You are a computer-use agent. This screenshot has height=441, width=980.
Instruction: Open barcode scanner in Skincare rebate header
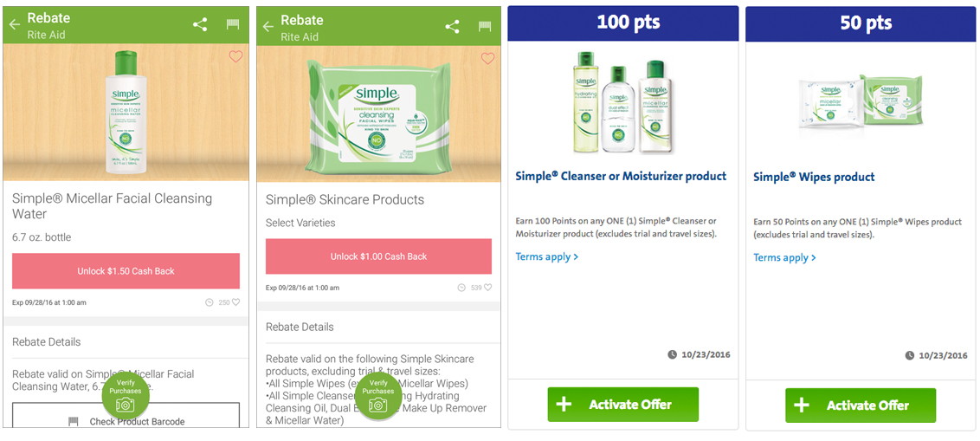tap(485, 26)
